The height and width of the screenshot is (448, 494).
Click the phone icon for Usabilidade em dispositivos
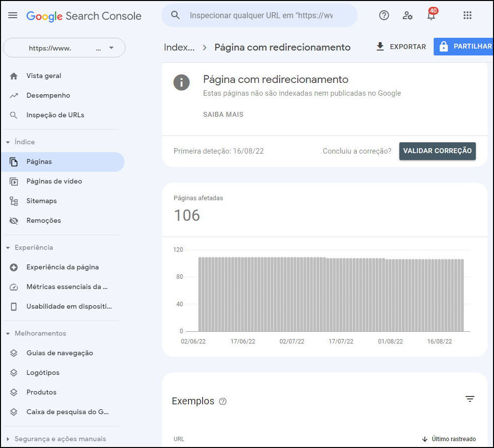(x=14, y=307)
